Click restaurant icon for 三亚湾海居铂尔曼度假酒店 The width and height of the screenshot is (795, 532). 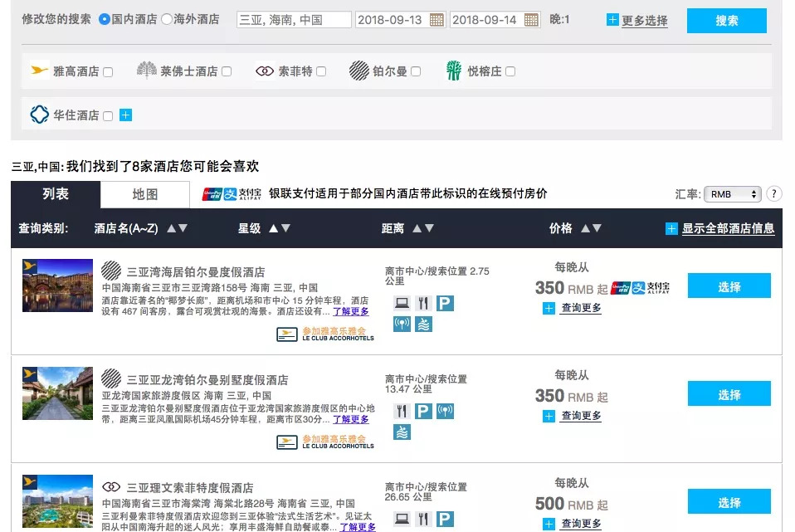423,303
